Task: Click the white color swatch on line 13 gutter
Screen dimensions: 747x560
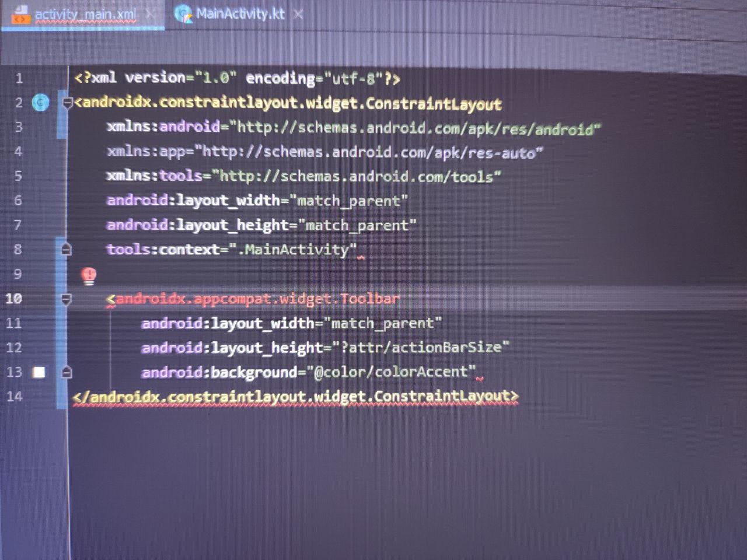Action: [x=39, y=372]
